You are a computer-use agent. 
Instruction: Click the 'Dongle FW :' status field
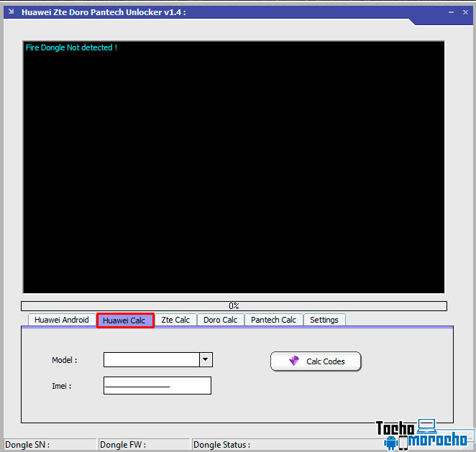(145, 445)
